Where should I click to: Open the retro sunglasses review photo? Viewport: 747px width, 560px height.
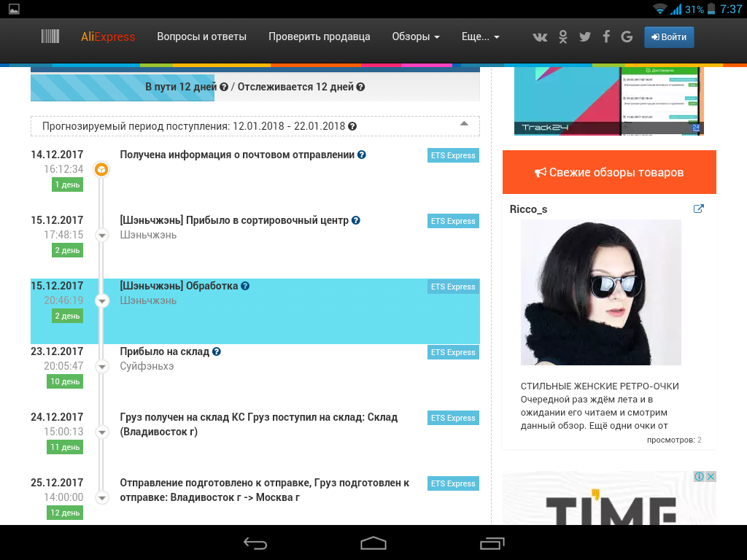[x=600, y=292]
